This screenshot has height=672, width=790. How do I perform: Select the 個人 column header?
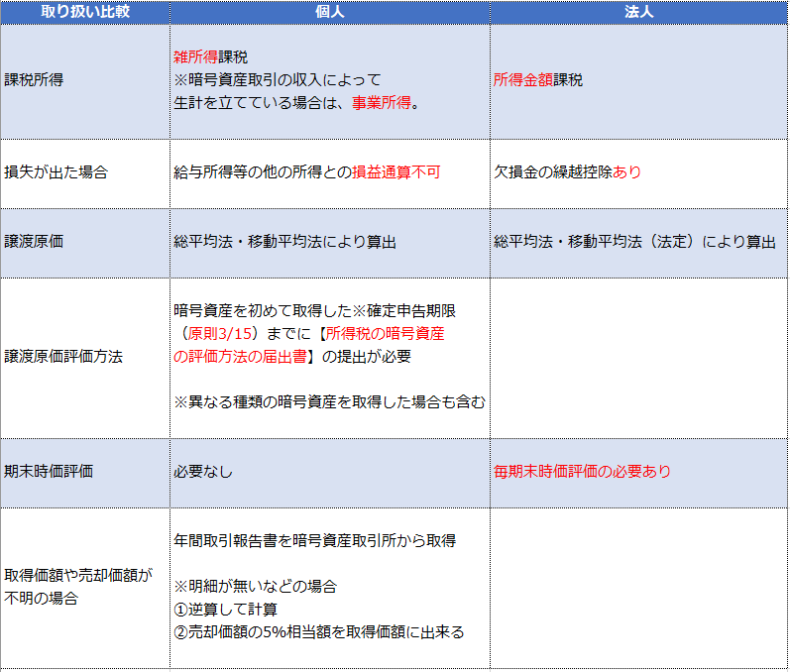[329, 12]
